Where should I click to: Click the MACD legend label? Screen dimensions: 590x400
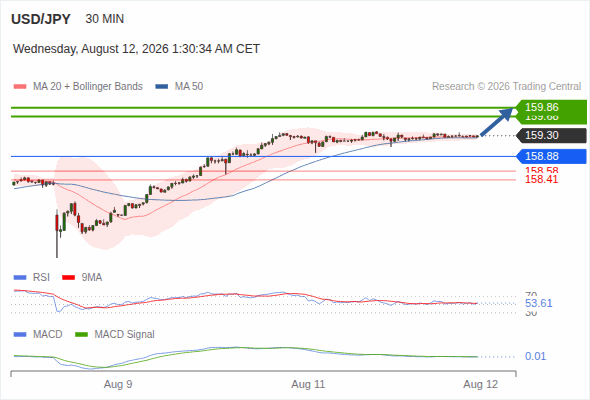[x=48, y=334]
